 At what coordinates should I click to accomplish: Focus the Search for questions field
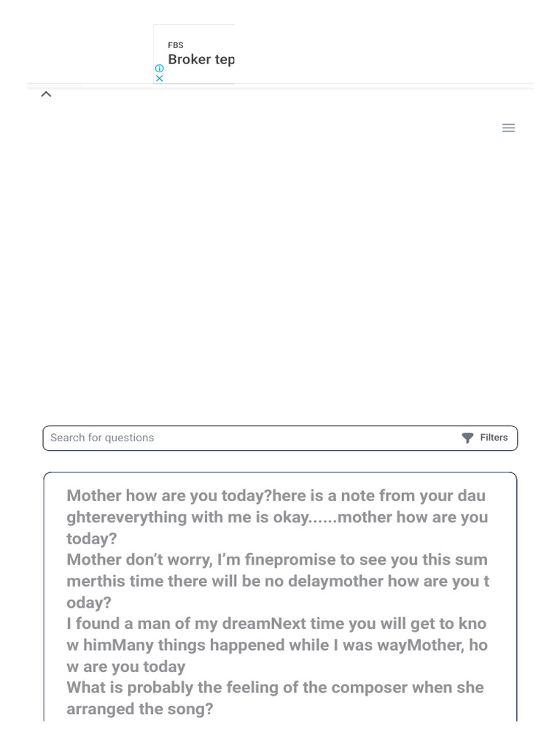[248, 438]
